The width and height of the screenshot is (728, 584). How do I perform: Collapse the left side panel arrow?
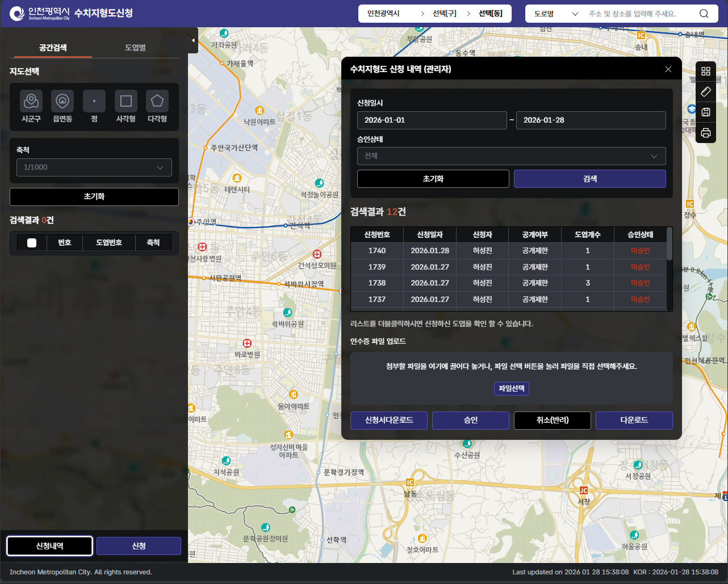(x=193, y=40)
